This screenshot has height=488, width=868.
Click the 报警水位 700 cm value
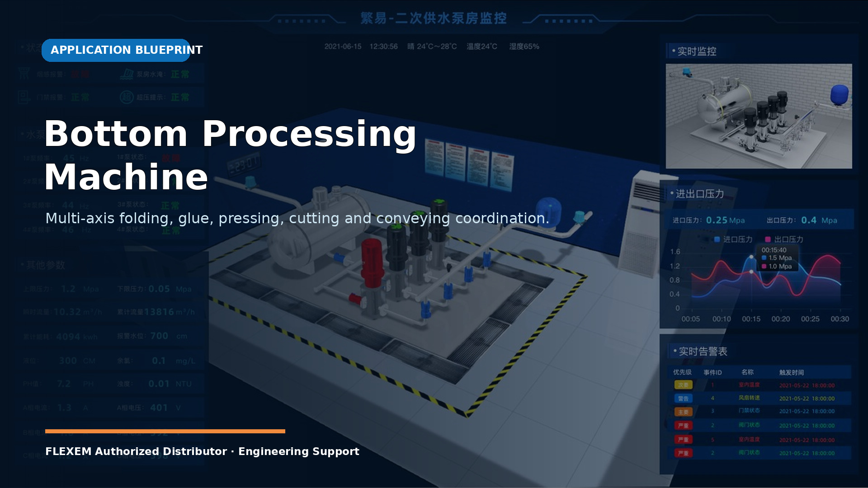[169, 336]
